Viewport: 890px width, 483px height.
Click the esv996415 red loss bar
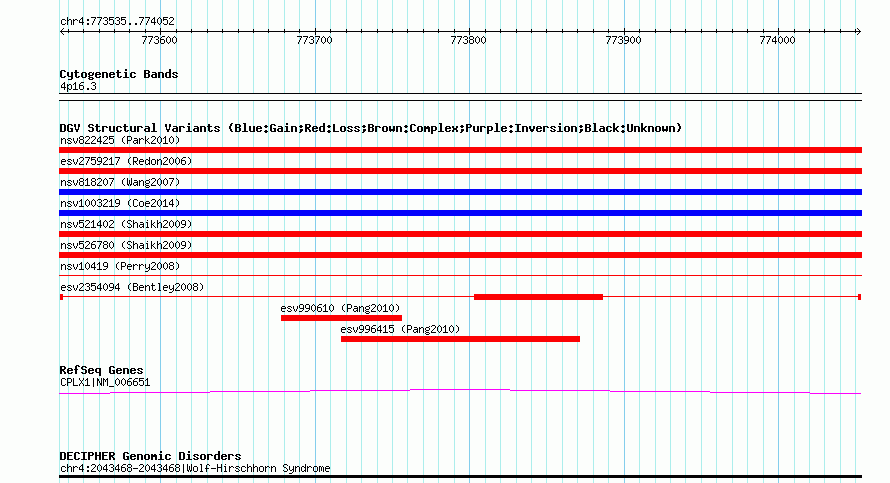[x=460, y=339]
